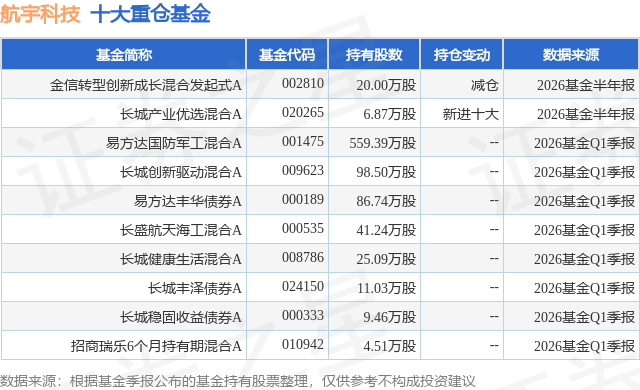640x390 pixels.
Task: Click fund name 易方达国防军工混合A
Action: coord(173,143)
